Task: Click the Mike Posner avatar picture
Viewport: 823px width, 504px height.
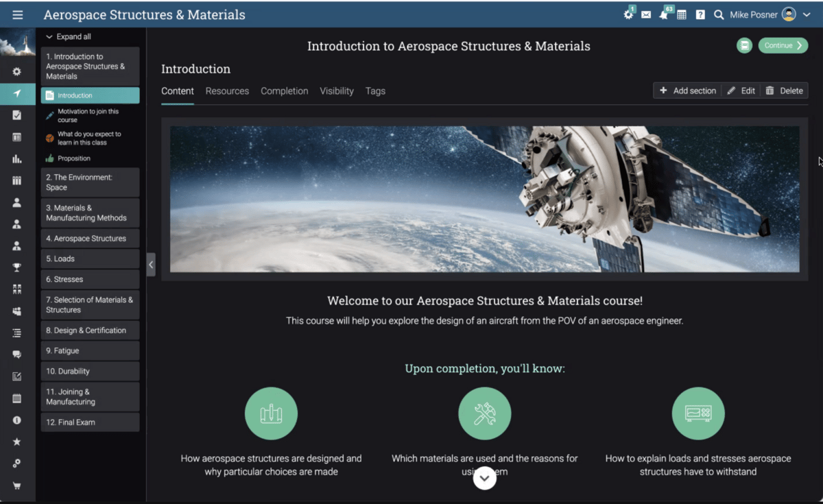Action: (x=789, y=14)
